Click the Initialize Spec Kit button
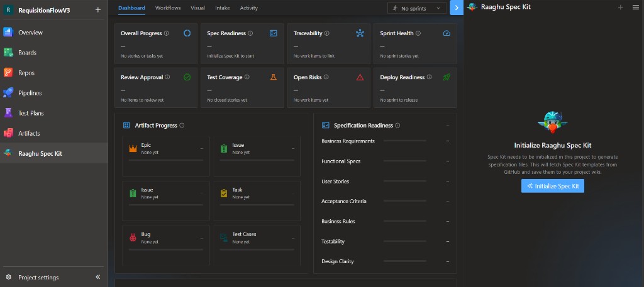 pos(553,186)
